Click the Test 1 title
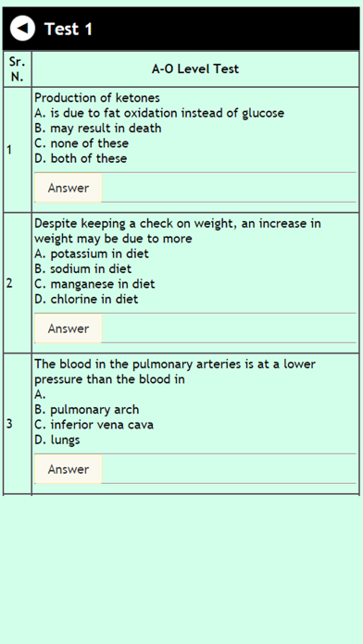 pos(69,30)
